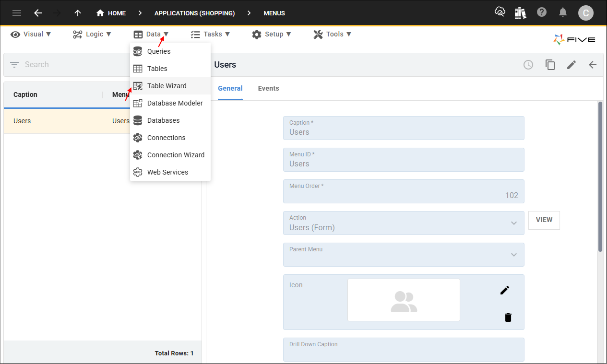Choose Database Modeler in the Data menu
The height and width of the screenshot is (364, 607).
(x=175, y=103)
